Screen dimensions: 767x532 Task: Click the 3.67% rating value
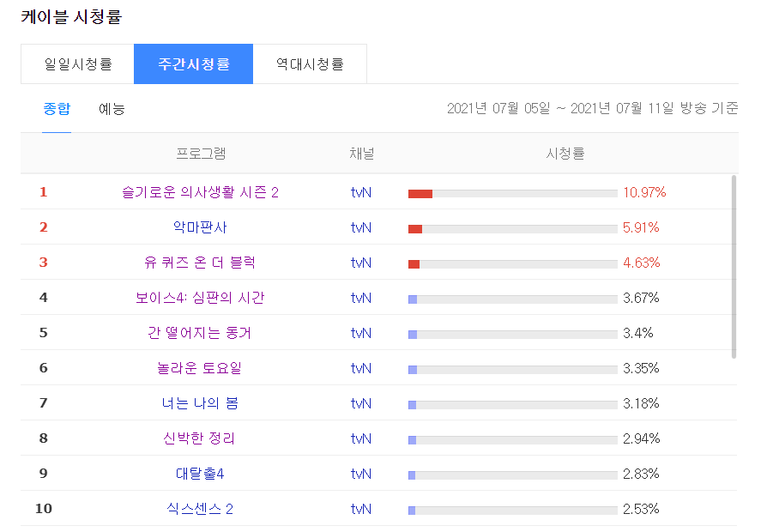point(641,298)
